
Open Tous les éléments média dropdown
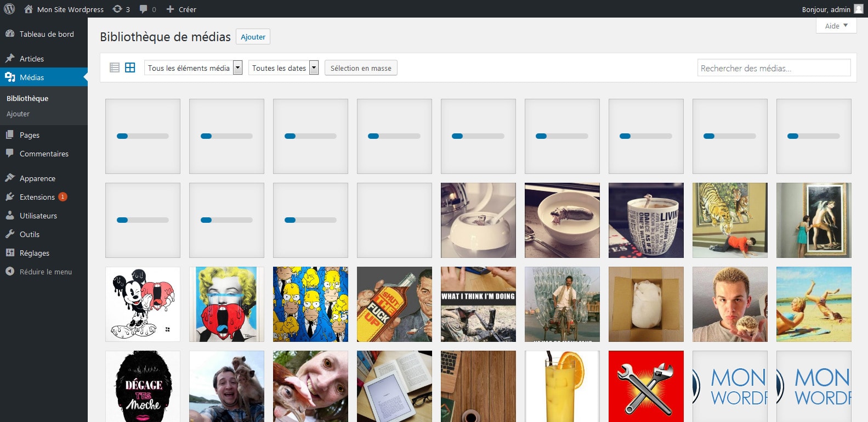click(x=193, y=67)
